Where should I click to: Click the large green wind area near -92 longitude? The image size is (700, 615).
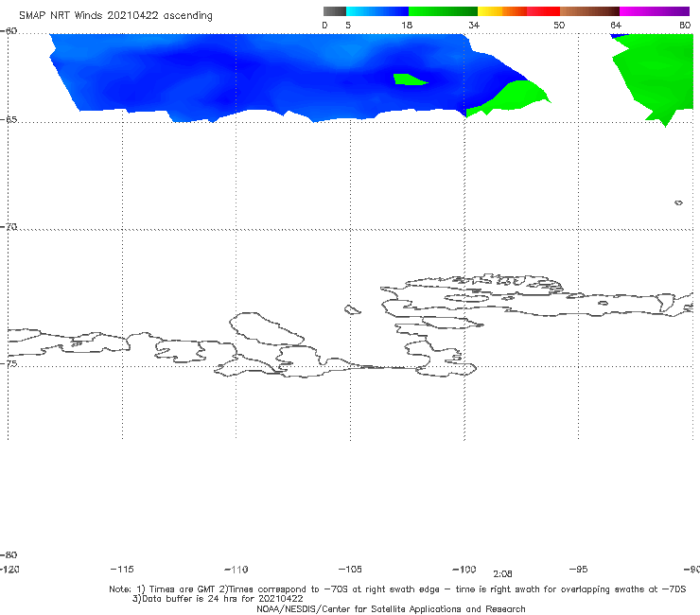[x=656, y=76]
